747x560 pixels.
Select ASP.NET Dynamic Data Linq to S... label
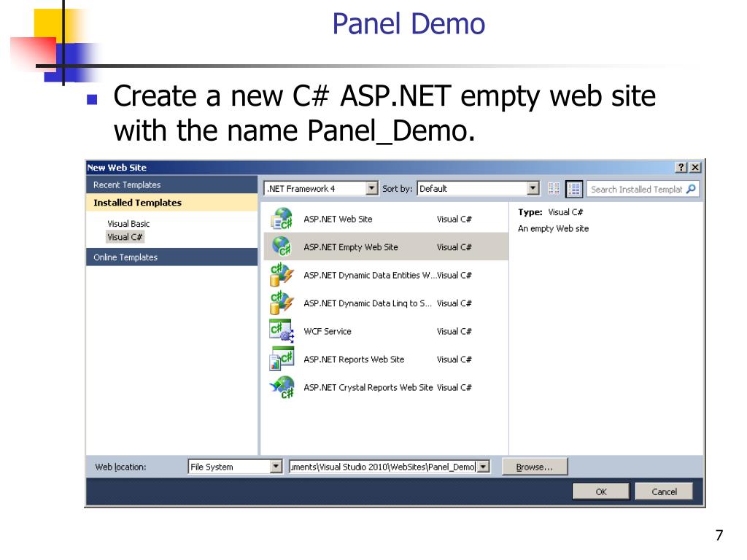coord(368,303)
